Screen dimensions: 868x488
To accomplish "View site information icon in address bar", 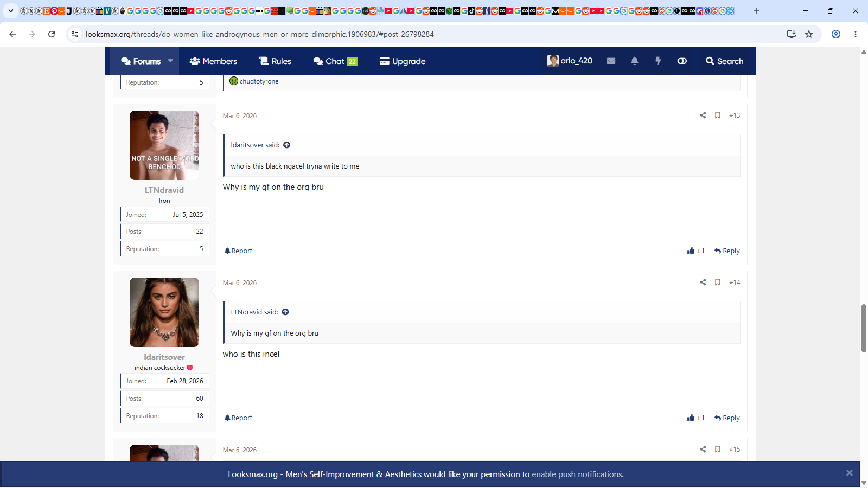I will pyautogui.click(x=75, y=34).
